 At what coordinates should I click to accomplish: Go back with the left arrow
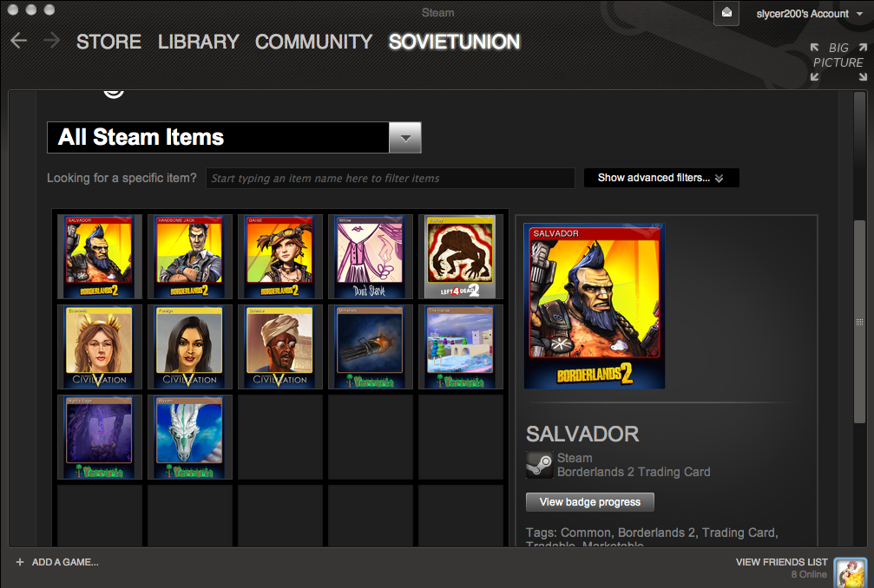(x=19, y=40)
